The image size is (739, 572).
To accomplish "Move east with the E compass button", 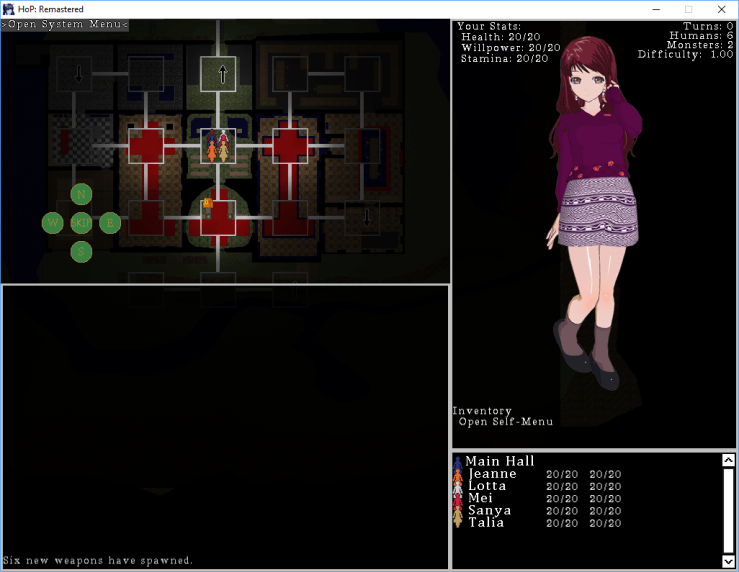I will click(110, 222).
